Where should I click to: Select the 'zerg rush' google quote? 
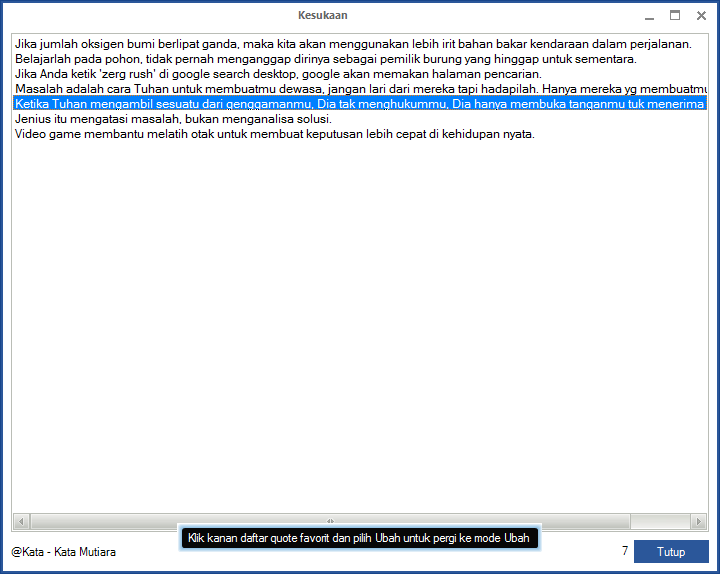click(360, 74)
